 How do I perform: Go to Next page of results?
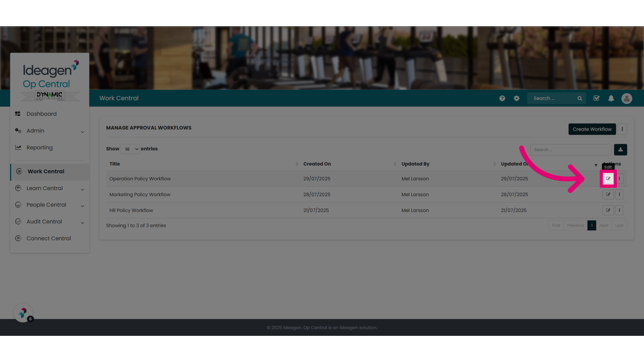[604, 225]
